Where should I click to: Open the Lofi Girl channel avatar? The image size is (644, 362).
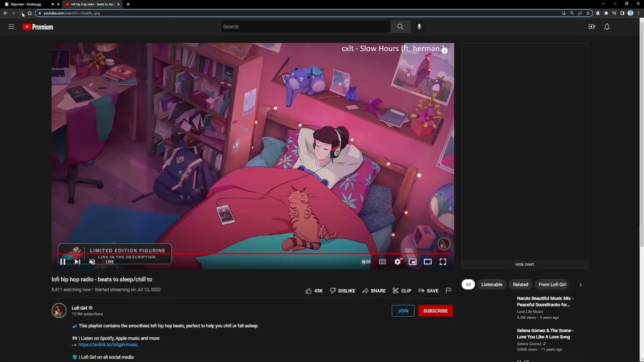click(x=59, y=311)
